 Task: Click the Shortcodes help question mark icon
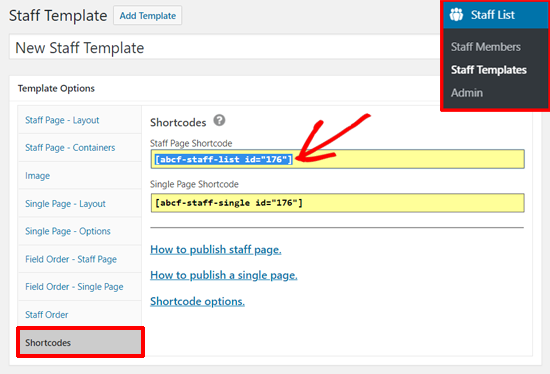pyautogui.click(x=219, y=120)
